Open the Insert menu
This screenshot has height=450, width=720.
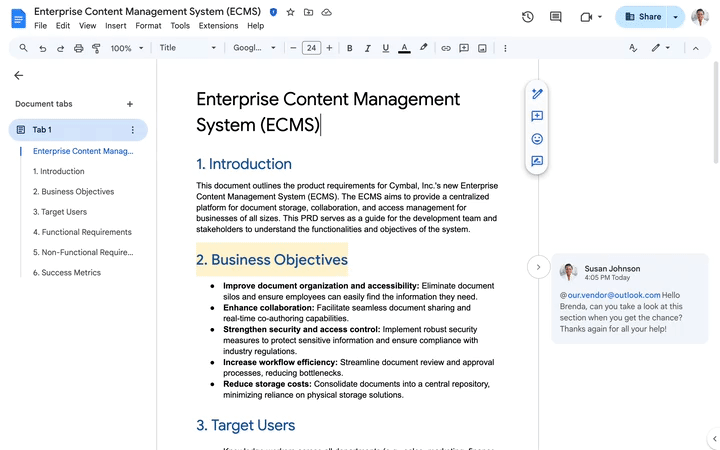tap(116, 26)
